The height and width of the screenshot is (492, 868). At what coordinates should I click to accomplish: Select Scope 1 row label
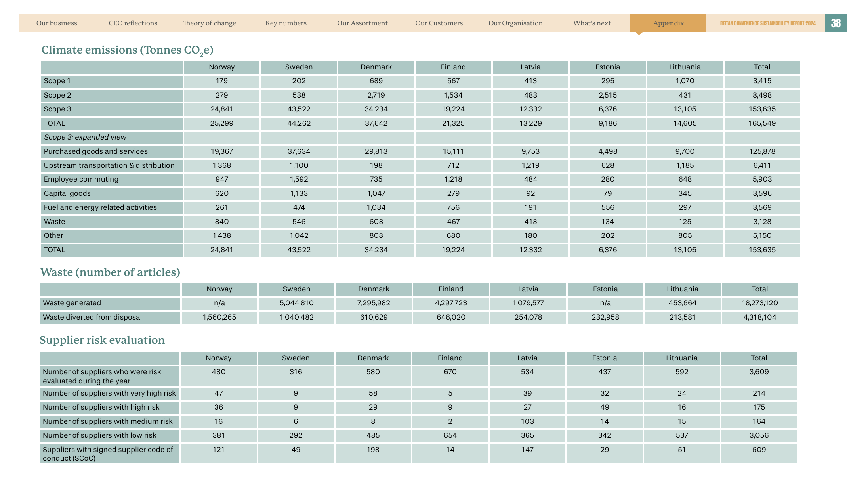(112, 81)
